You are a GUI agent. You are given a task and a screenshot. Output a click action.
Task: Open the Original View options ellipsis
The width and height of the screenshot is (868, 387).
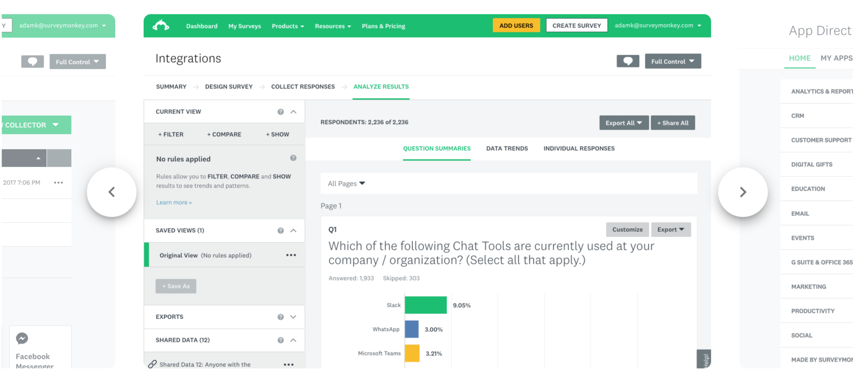[x=291, y=255]
